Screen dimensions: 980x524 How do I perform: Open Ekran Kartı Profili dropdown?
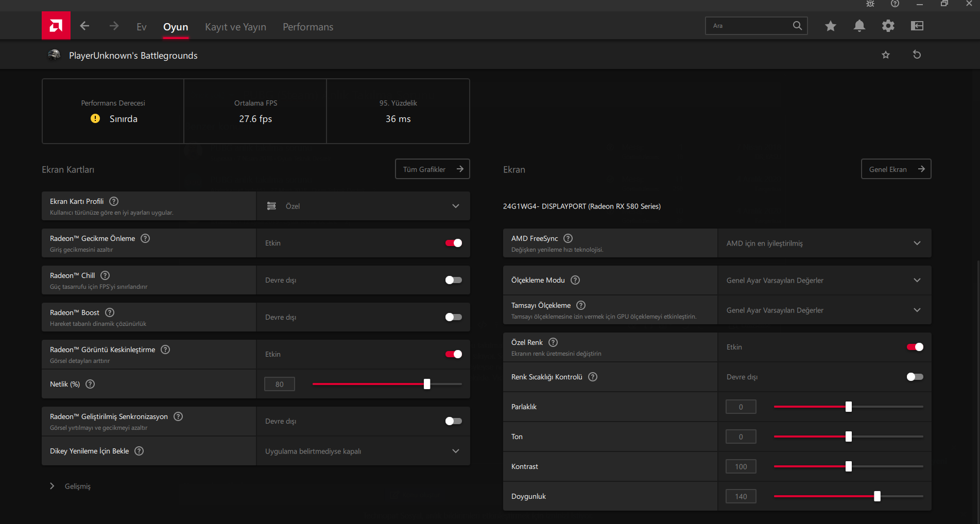pos(363,206)
